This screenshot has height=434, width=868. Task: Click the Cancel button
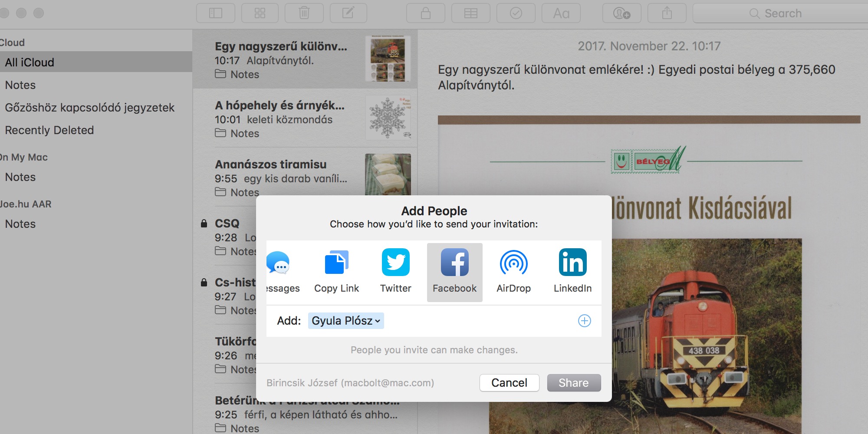(x=510, y=383)
